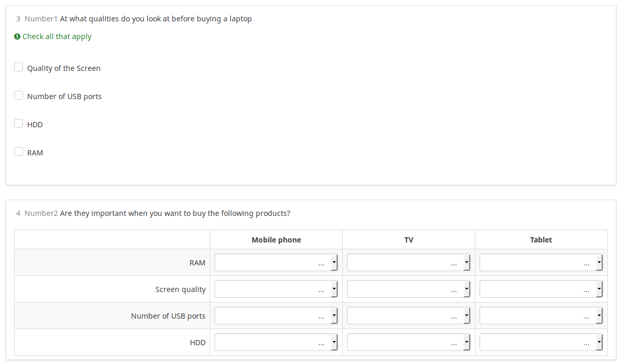The image size is (622, 364).
Task: Expand Screen quality dropdown for TV
Action: (x=409, y=289)
